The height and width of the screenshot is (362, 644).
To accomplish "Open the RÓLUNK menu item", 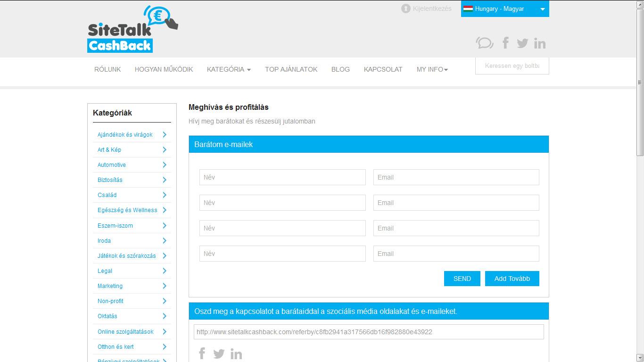I will click(107, 69).
